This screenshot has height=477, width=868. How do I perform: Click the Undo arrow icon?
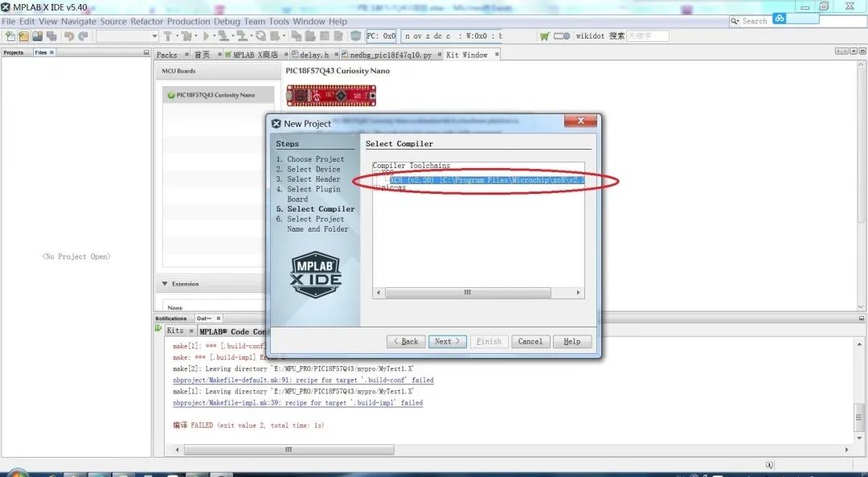pyautogui.click(x=69, y=36)
